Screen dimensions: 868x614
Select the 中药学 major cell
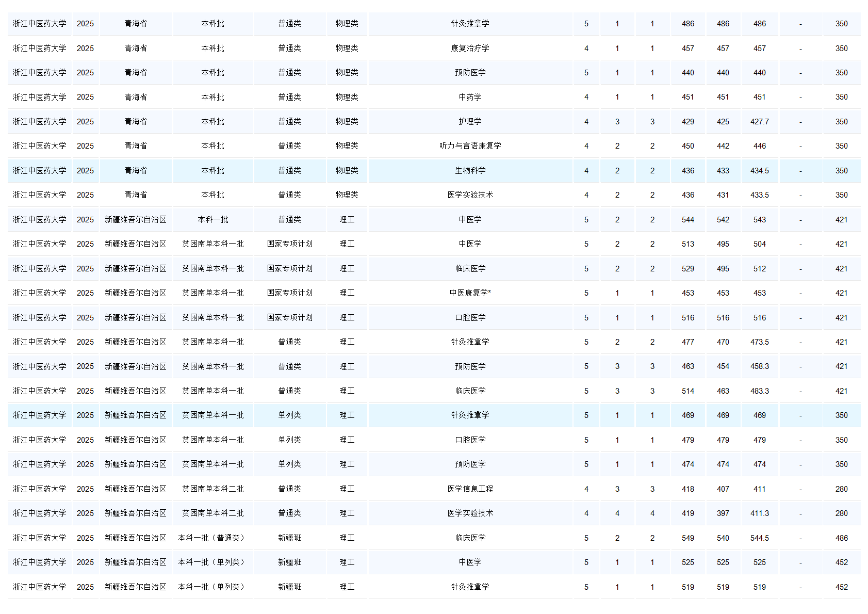pos(470,97)
